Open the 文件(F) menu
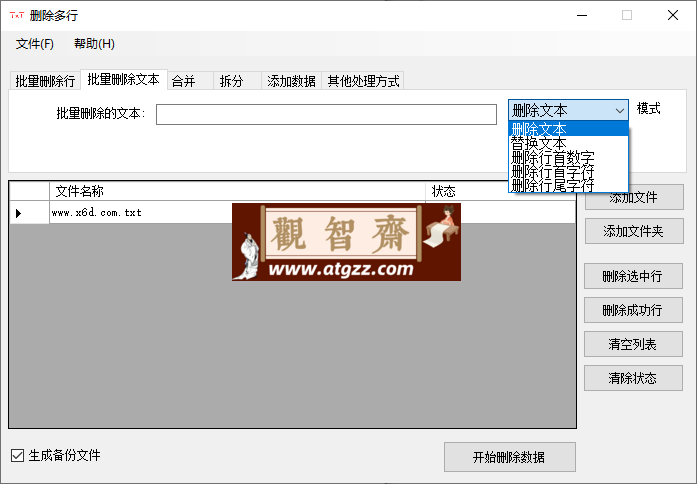697x484 pixels. (35, 44)
